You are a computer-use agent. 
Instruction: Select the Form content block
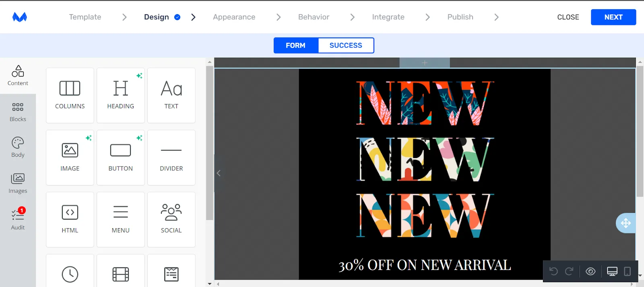pyautogui.click(x=171, y=271)
